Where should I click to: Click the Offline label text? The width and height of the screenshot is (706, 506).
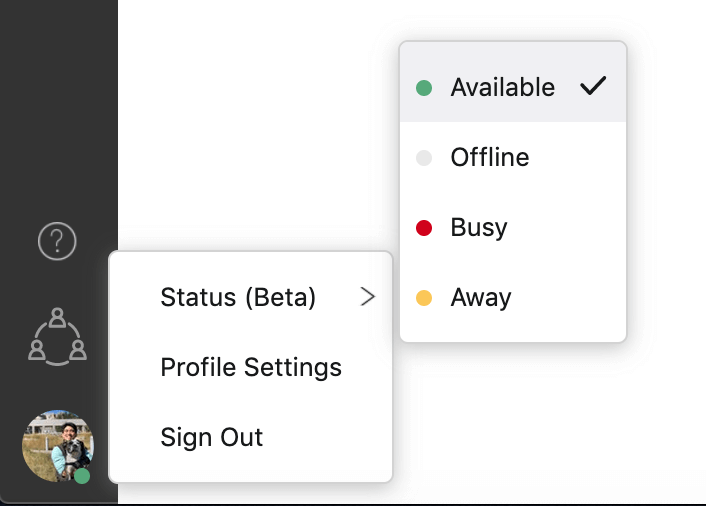click(x=490, y=158)
